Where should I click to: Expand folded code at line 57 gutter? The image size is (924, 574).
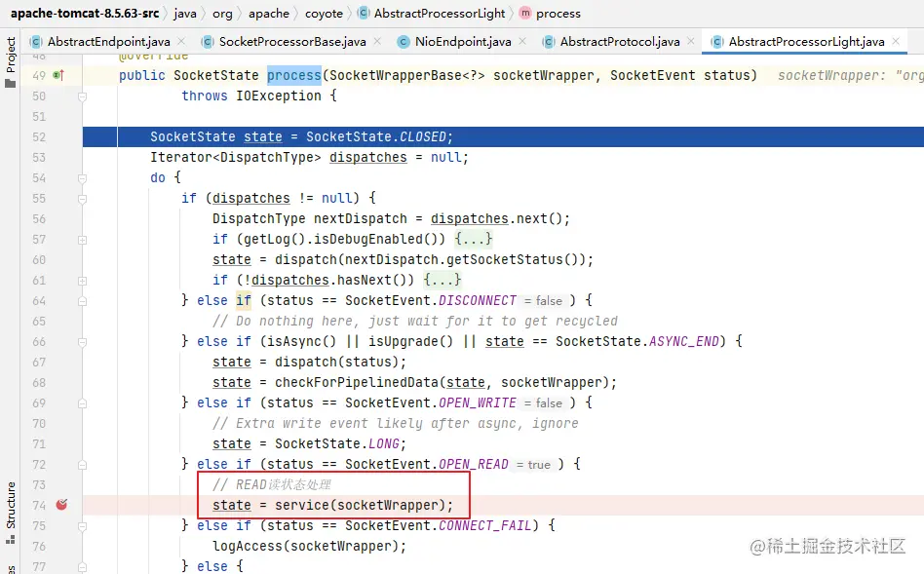click(83, 240)
